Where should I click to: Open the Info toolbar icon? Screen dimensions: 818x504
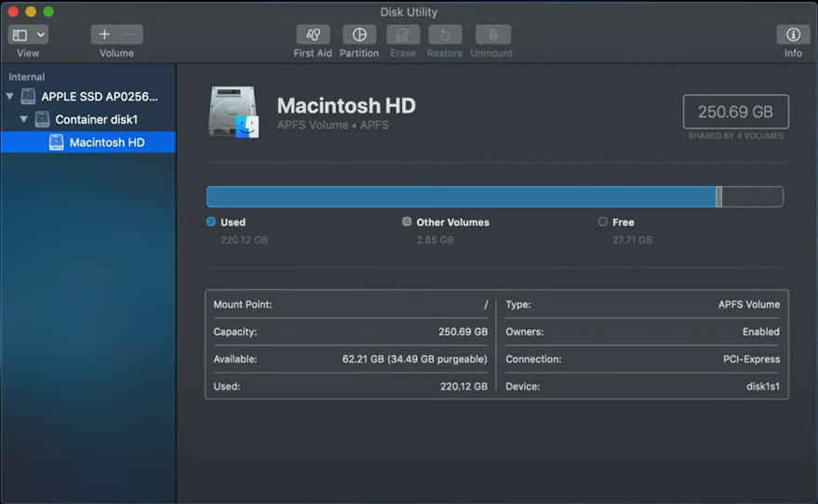793,34
